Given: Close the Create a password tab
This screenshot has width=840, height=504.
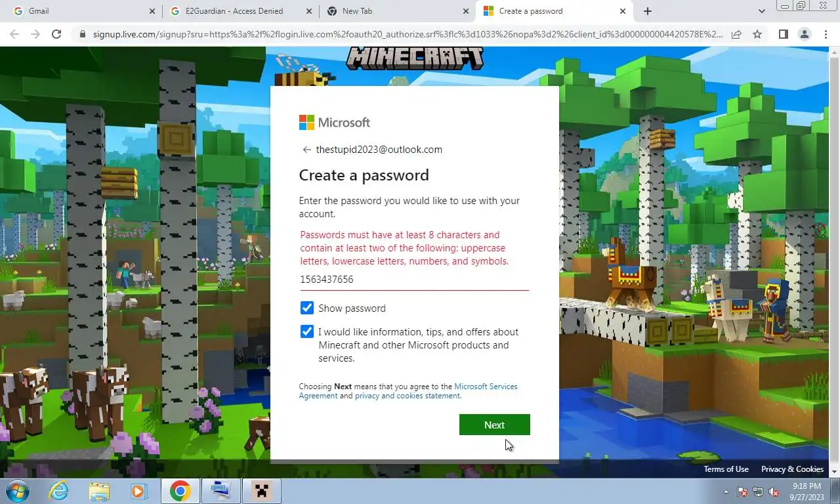Looking at the screenshot, I should [623, 11].
